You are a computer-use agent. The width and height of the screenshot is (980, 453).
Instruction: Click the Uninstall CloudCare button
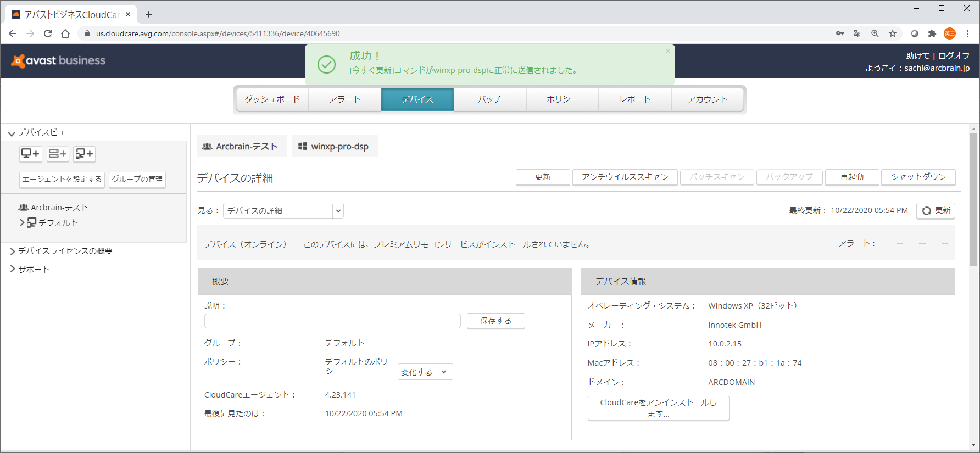click(x=658, y=408)
